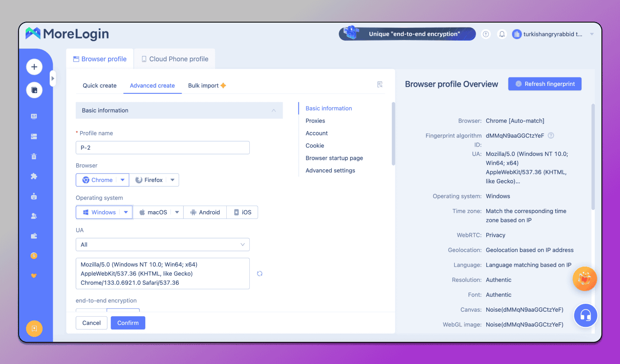Screen dimensions: 620x364
Task: Click the orange heart handshake icon in sidebar
Action: pyautogui.click(x=34, y=275)
